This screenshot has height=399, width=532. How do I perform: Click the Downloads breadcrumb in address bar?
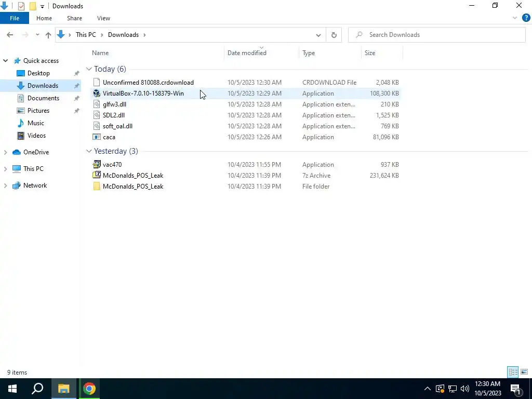click(123, 35)
